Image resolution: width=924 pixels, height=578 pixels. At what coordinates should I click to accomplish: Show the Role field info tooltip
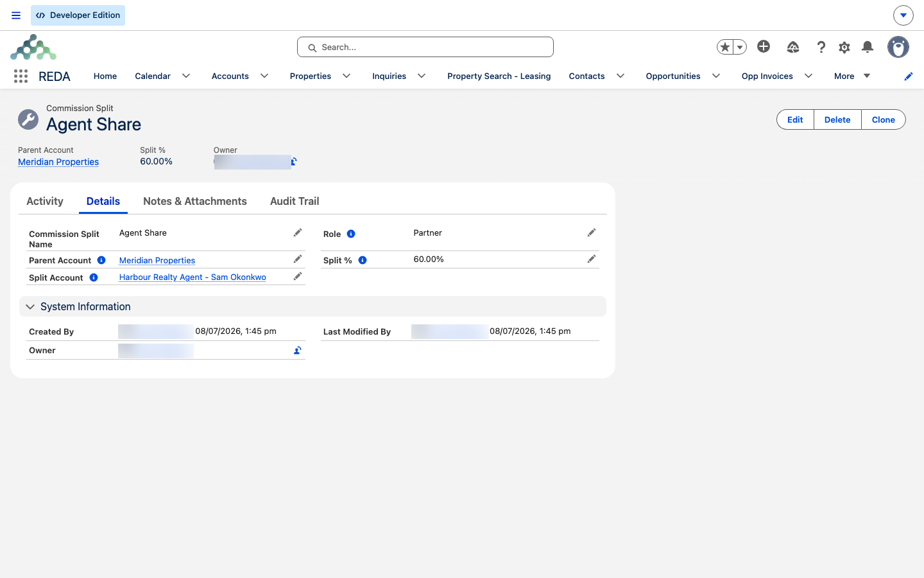coord(351,234)
